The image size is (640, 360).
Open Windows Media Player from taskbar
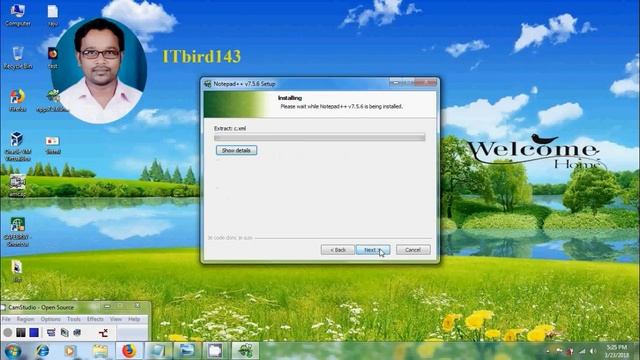pos(70,351)
